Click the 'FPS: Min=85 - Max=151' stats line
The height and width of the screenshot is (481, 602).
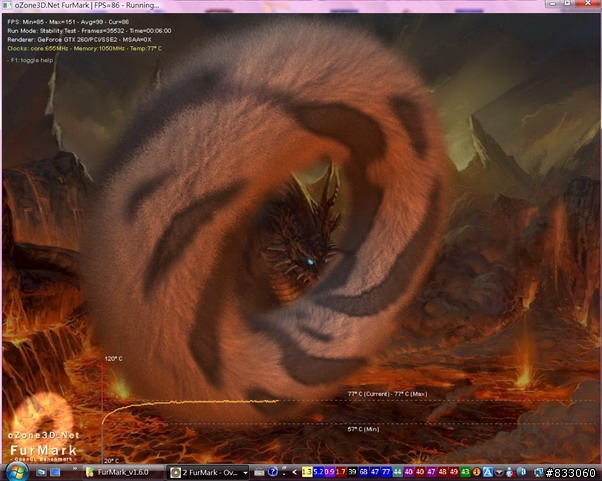(x=68, y=22)
